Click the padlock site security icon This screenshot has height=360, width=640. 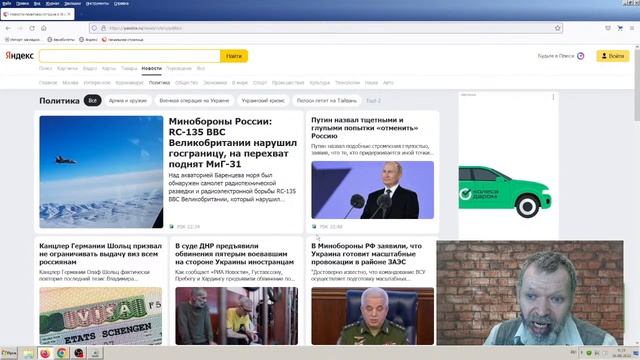coord(104,28)
